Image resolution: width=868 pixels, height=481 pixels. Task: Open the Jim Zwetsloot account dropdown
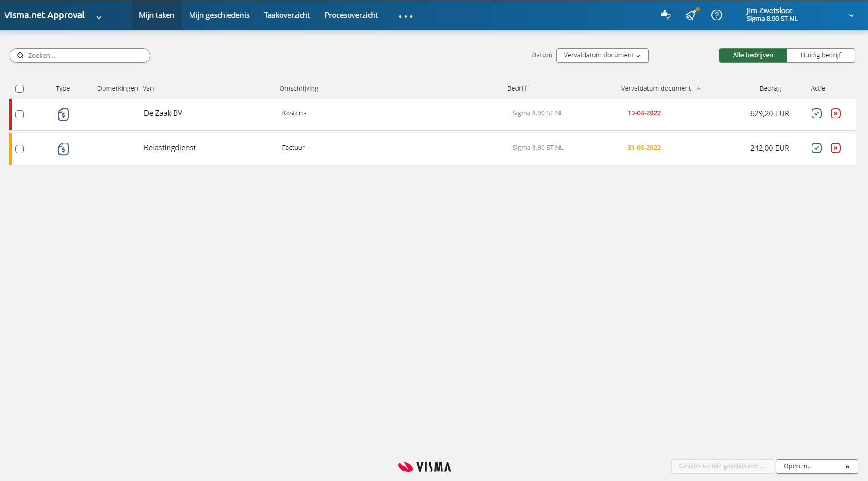click(850, 15)
